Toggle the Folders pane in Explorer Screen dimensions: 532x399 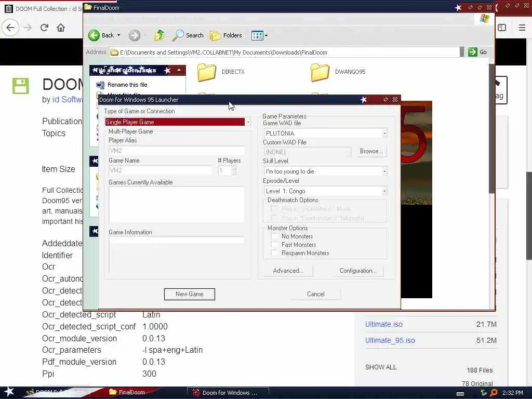click(x=225, y=35)
